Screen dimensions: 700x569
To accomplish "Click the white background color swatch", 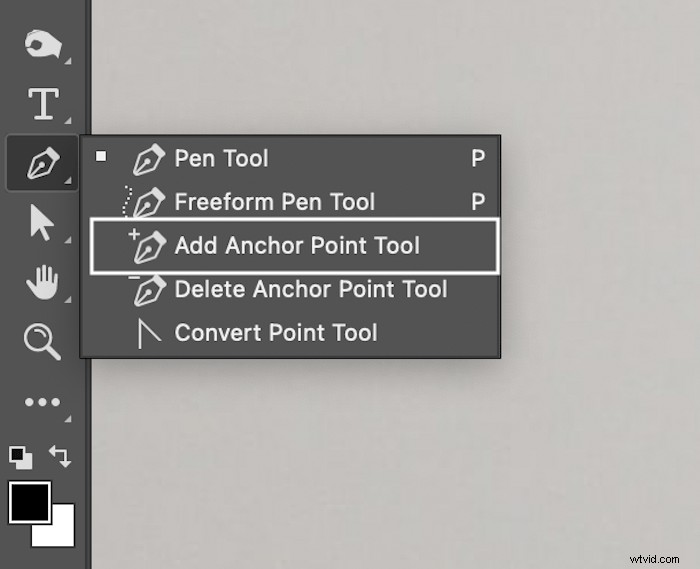I will (x=58, y=531).
